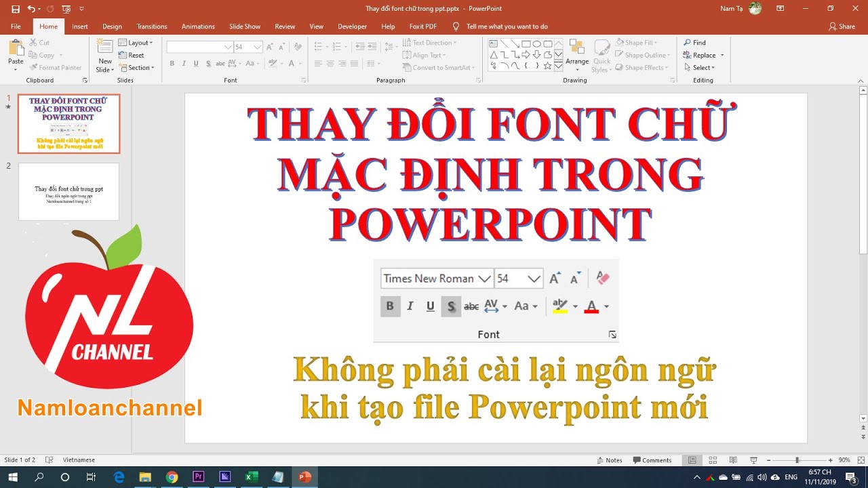This screenshot has width=868, height=488.
Task: Toggle Strikethrough in ribbon
Action: point(220,64)
